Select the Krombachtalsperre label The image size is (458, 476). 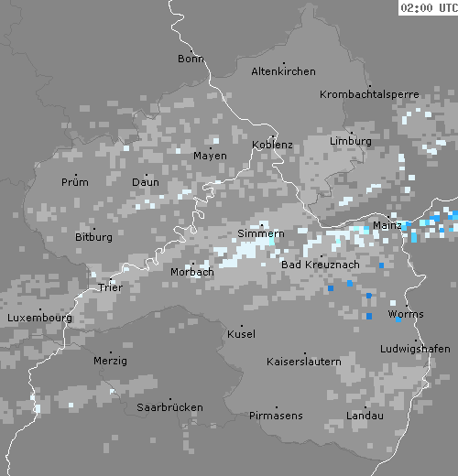[x=369, y=94]
